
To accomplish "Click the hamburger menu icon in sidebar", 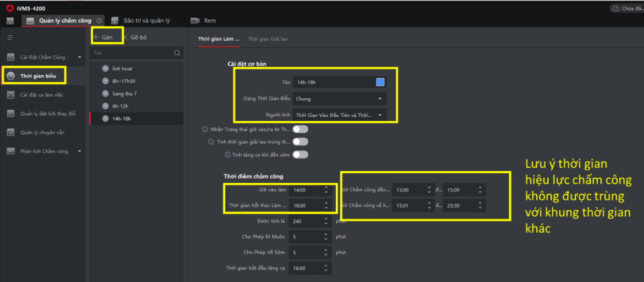I will pos(10,38).
